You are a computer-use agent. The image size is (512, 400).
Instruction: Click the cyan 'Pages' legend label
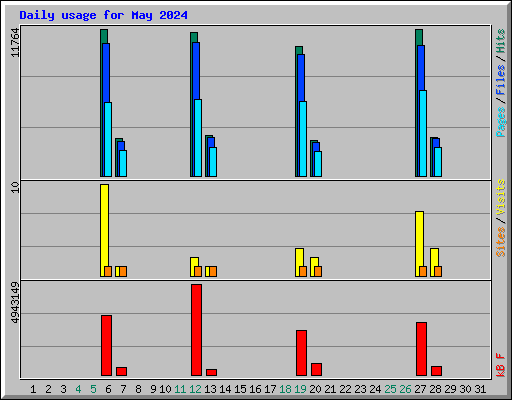pyautogui.click(x=501, y=122)
